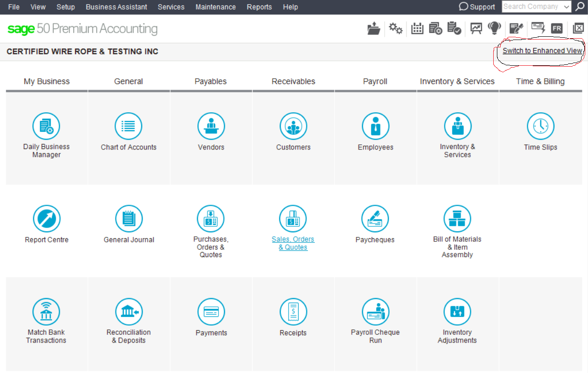Open Match Bank Transactions icon
Image resolution: width=588 pixels, height=373 pixels.
(46, 312)
